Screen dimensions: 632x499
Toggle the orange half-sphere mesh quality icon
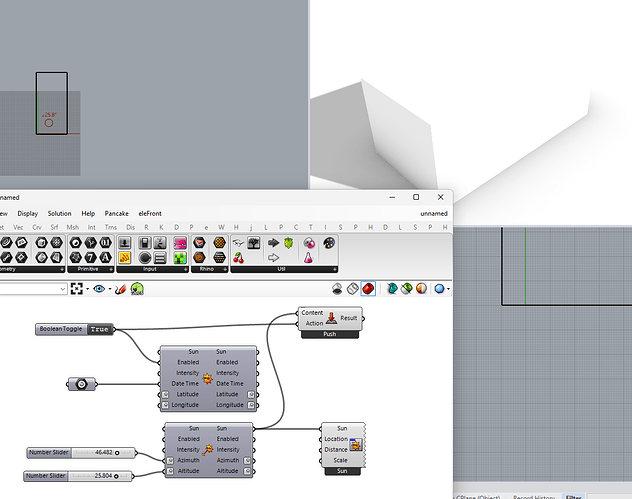(x=421, y=289)
